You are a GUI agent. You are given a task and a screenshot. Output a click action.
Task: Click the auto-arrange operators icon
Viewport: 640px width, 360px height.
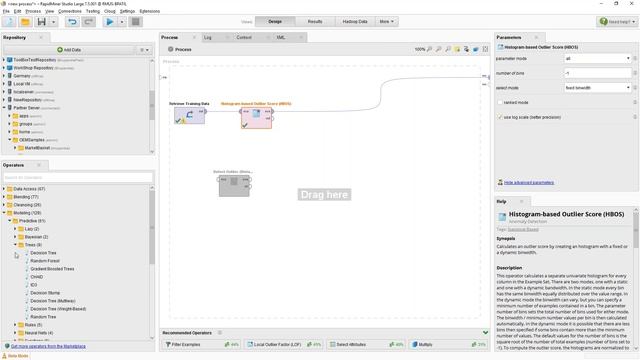466,49
